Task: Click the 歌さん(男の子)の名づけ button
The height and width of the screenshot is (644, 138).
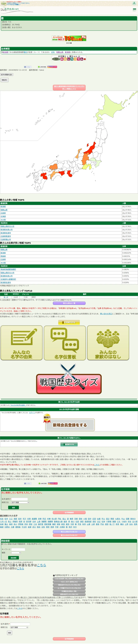Action: [x=69, y=532]
